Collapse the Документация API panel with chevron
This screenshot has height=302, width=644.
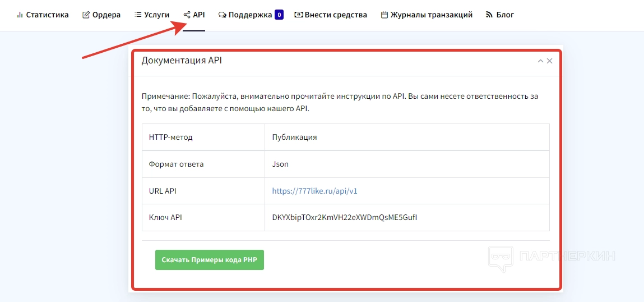click(x=540, y=61)
